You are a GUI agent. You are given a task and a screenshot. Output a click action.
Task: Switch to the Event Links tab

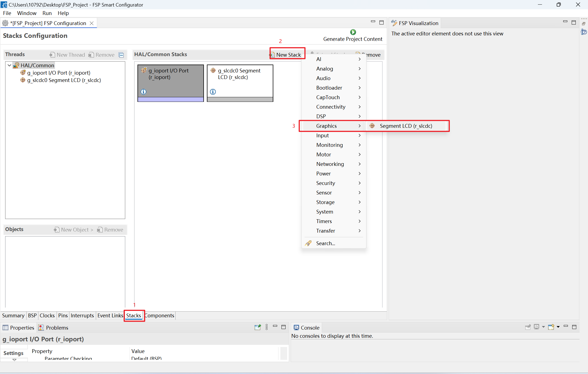(110, 315)
